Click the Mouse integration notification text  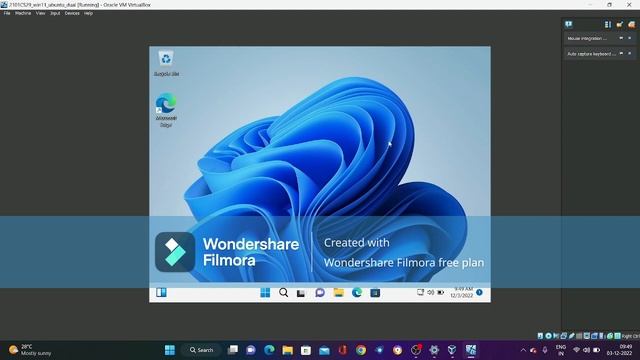pos(587,38)
